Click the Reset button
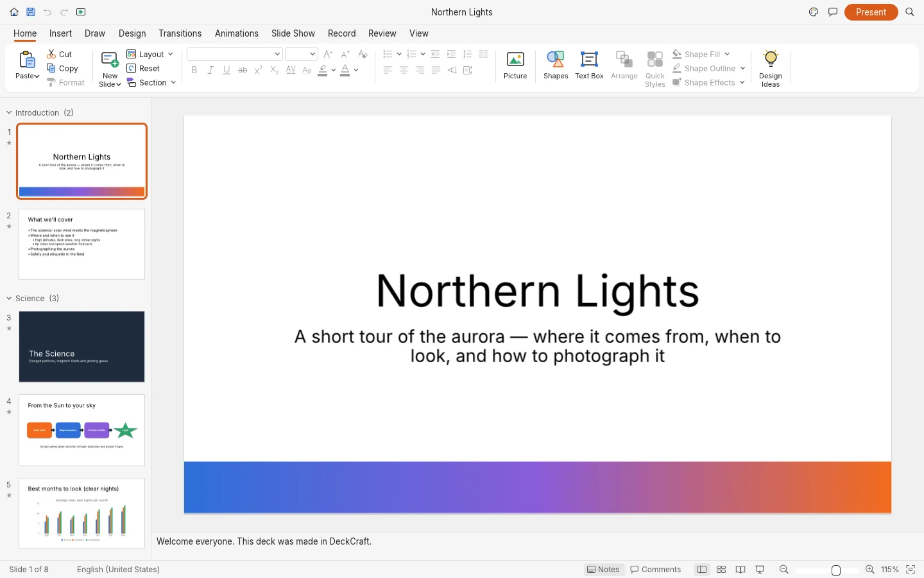Image resolution: width=924 pixels, height=578 pixels. [144, 69]
